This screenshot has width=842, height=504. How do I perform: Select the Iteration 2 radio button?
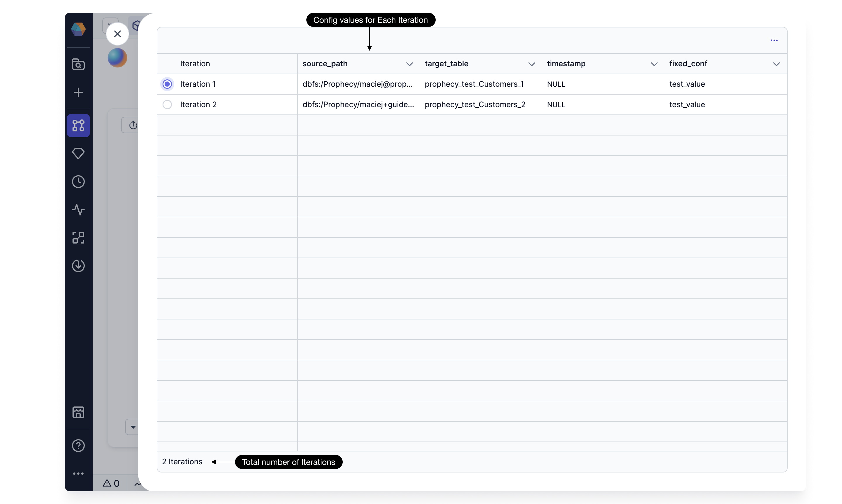(x=167, y=105)
